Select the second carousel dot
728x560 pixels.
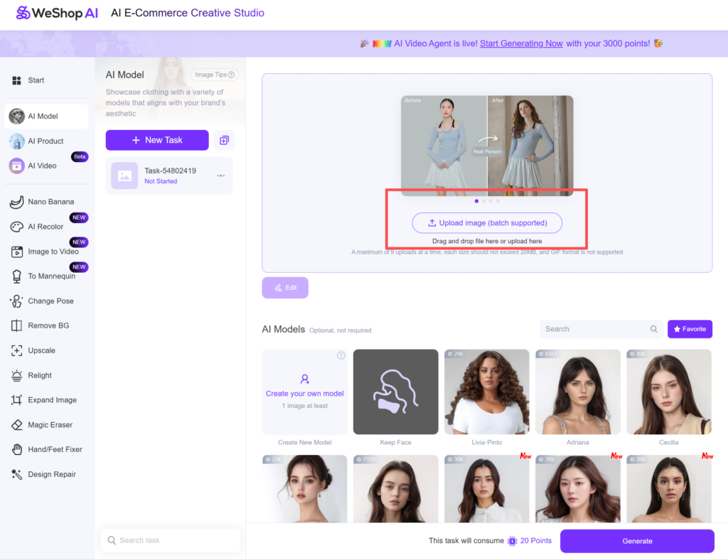pyautogui.click(x=483, y=201)
